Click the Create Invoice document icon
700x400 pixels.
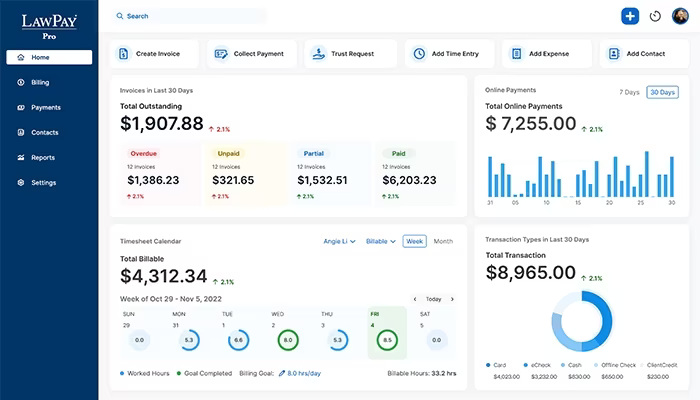[124, 54]
